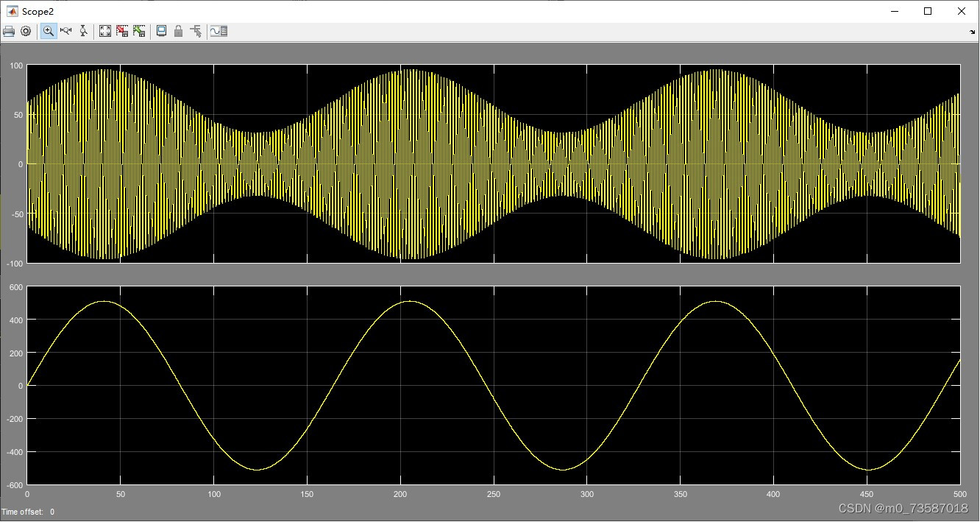Image resolution: width=980 pixels, height=522 pixels.
Task: Select the Zoom X-axis tool
Action: tap(66, 31)
